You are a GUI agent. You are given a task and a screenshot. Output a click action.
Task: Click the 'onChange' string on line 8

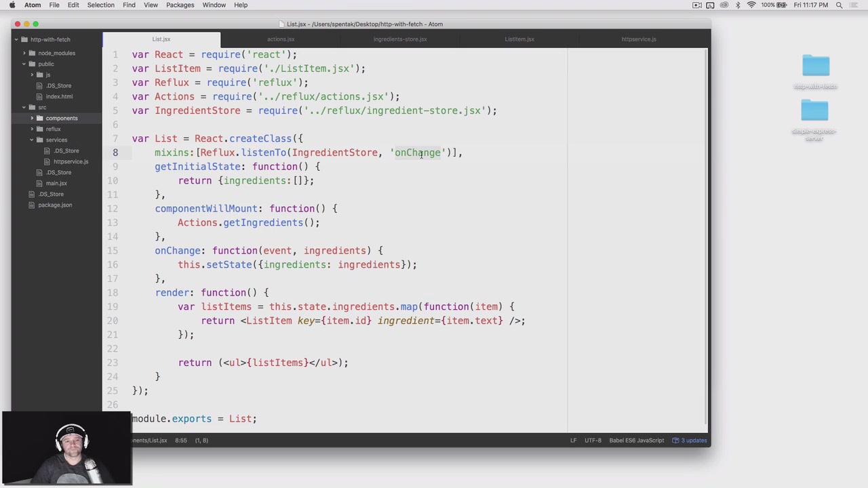tap(418, 152)
